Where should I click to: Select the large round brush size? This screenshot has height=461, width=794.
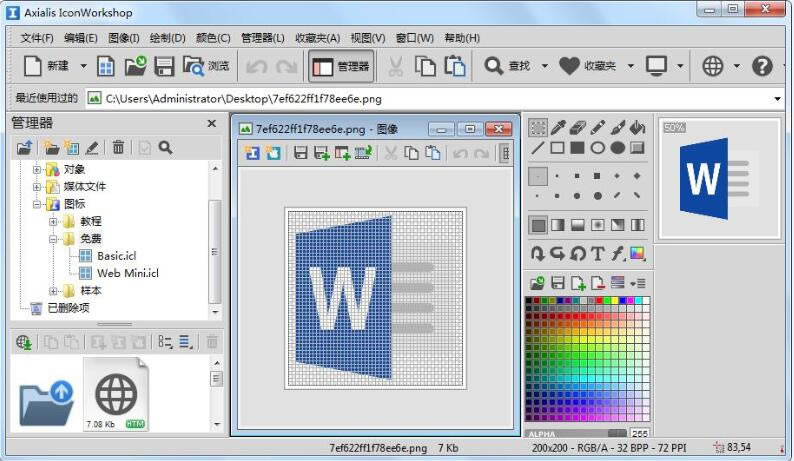598,196
